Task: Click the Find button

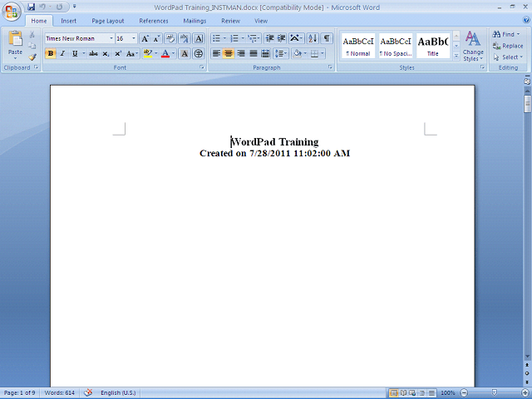Action: pyautogui.click(x=506, y=34)
